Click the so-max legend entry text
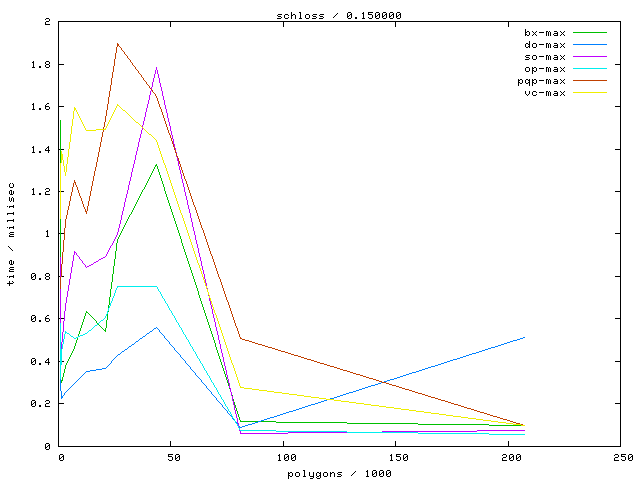This screenshot has width=640, height=480. pos(545,57)
